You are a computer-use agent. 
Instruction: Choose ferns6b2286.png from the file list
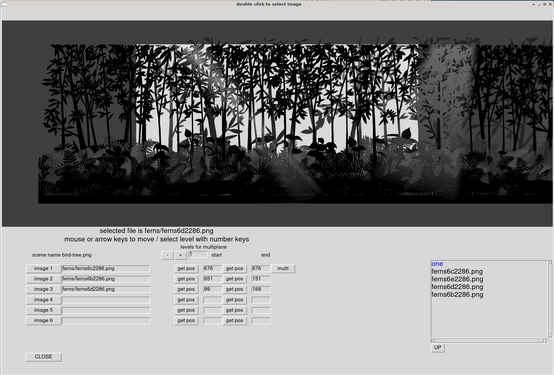(x=457, y=295)
